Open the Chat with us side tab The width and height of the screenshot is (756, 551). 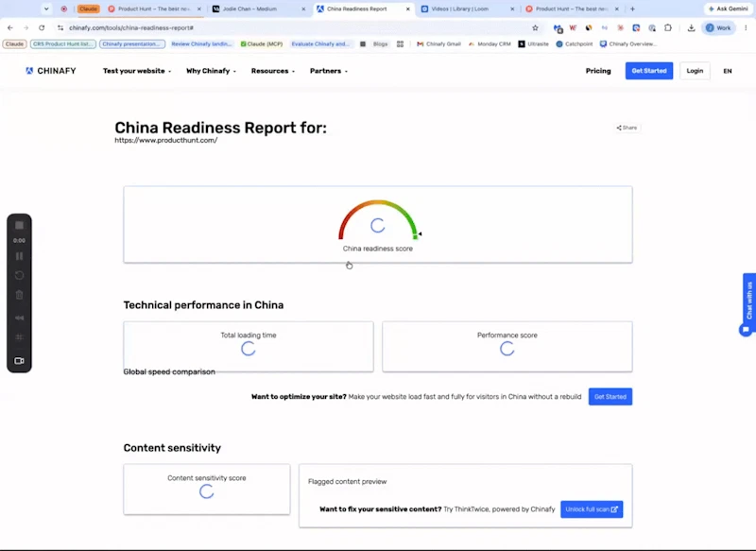(749, 300)
